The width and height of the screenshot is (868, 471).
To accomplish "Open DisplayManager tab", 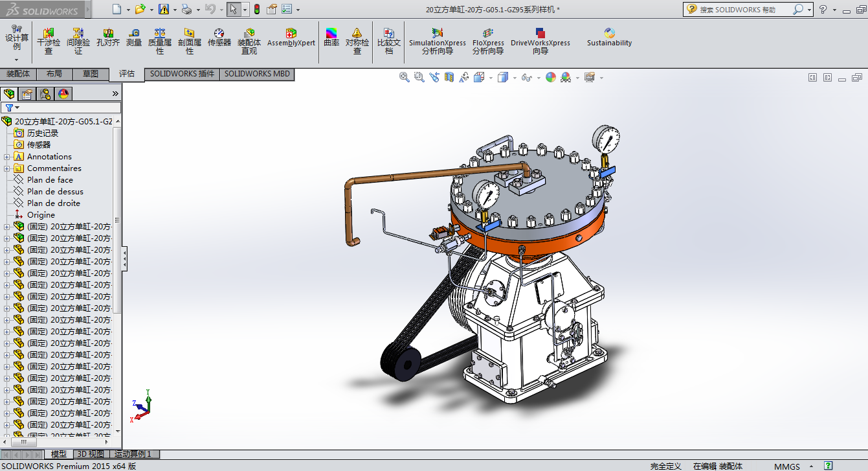I will pyautogui.click(x=63, y=94).
